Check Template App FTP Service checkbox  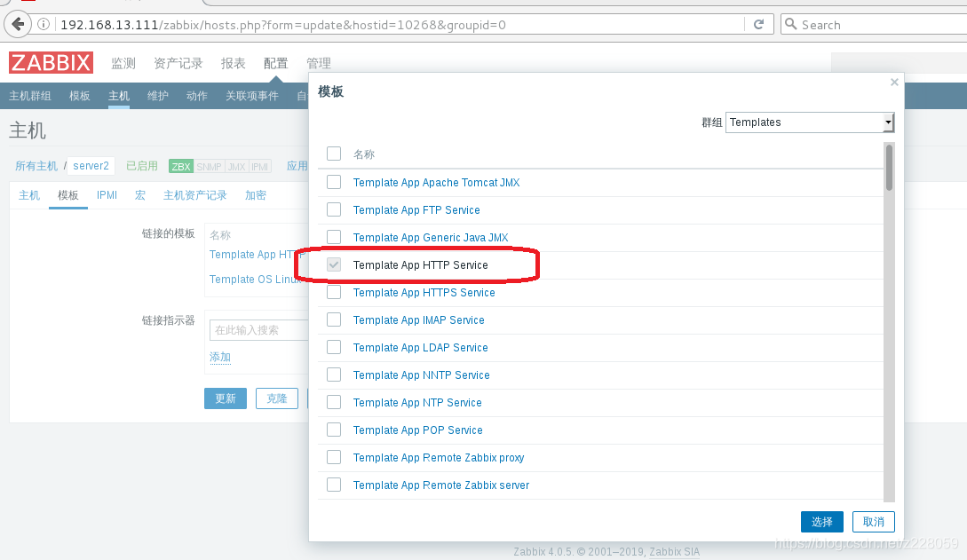pyautogui.click(x=334, y=209)
